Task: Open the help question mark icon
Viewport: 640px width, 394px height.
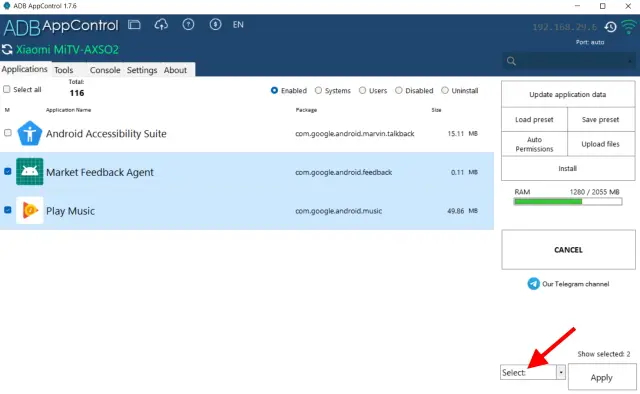Action: 188,24
